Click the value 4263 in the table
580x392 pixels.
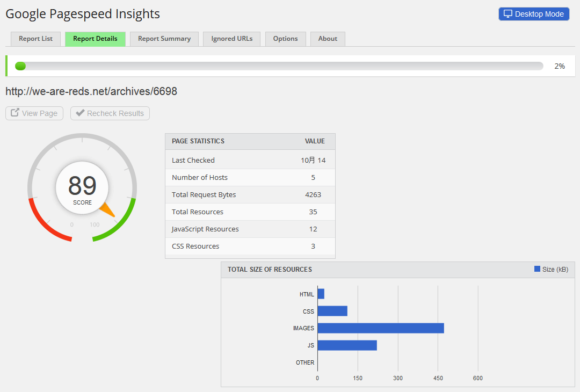click(313, 194)
